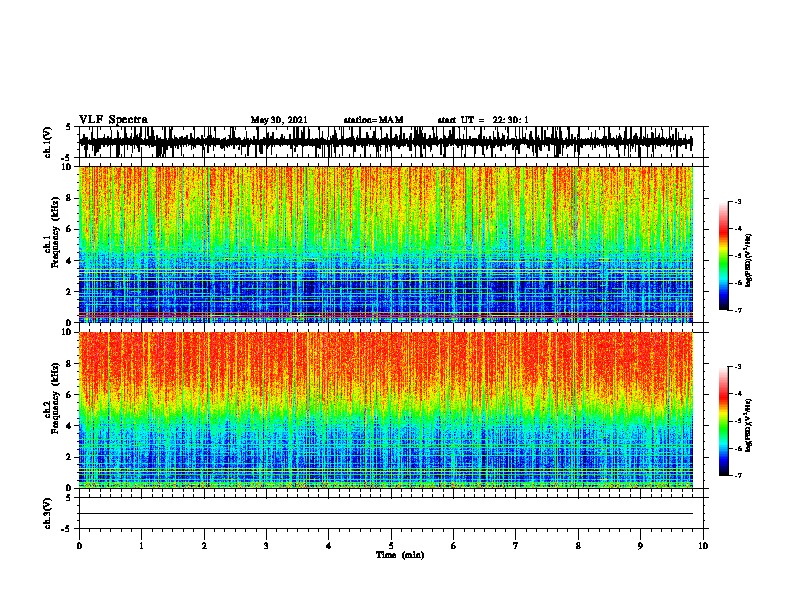Screen dimensions: 792x612
Task: Click the ch.2 colorbar log(PSD) unit label
Action: (749, 425)
